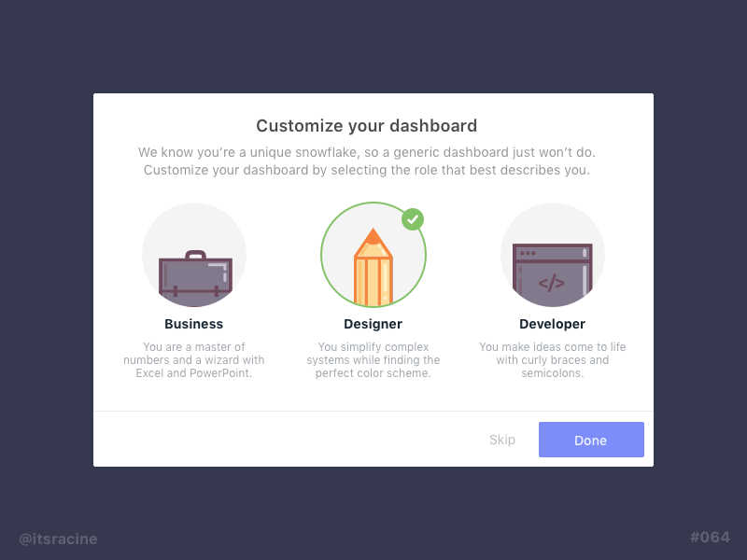Select the Developer heading label

[x=552, y=324]
